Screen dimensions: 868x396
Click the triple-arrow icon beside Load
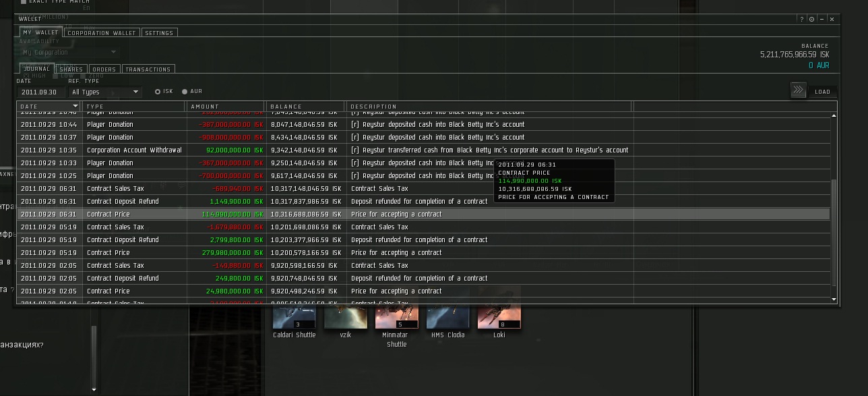(799, 90)
